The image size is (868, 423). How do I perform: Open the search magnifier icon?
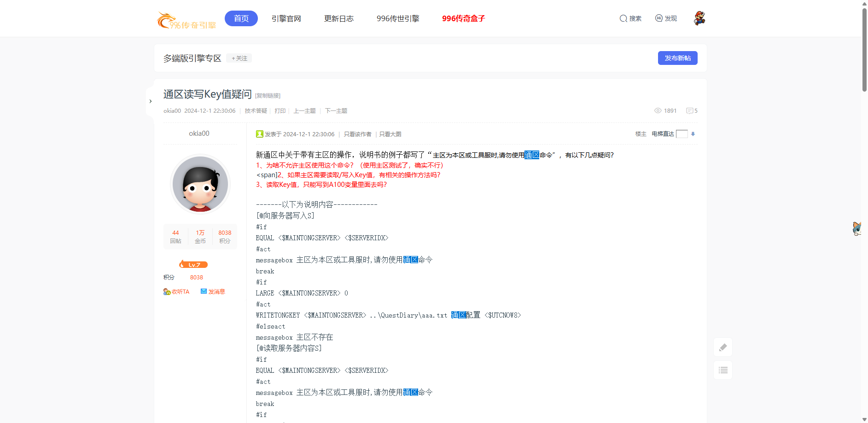click(x=623, y=18)
